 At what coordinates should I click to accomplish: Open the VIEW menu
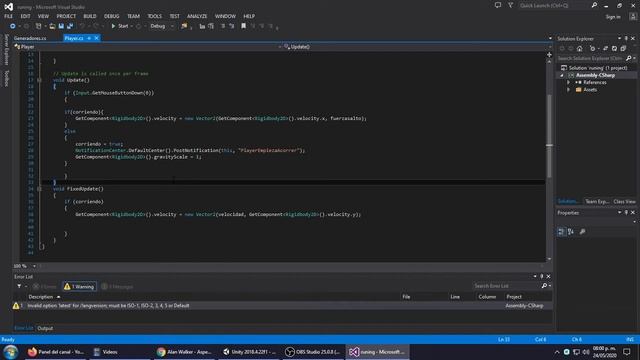tap(43, 16)
